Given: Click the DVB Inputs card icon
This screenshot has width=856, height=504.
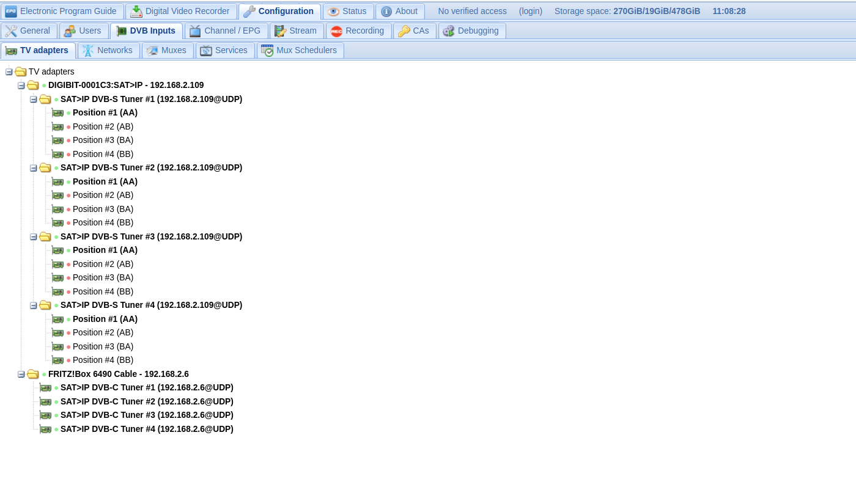Looking at the screenshot, I should pos(121,31).
